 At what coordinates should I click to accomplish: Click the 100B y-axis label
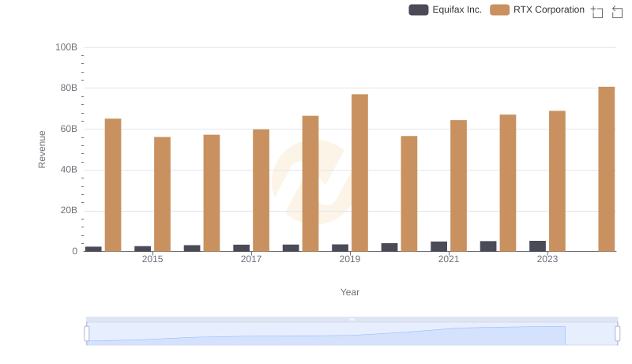(x=66, y=47)
